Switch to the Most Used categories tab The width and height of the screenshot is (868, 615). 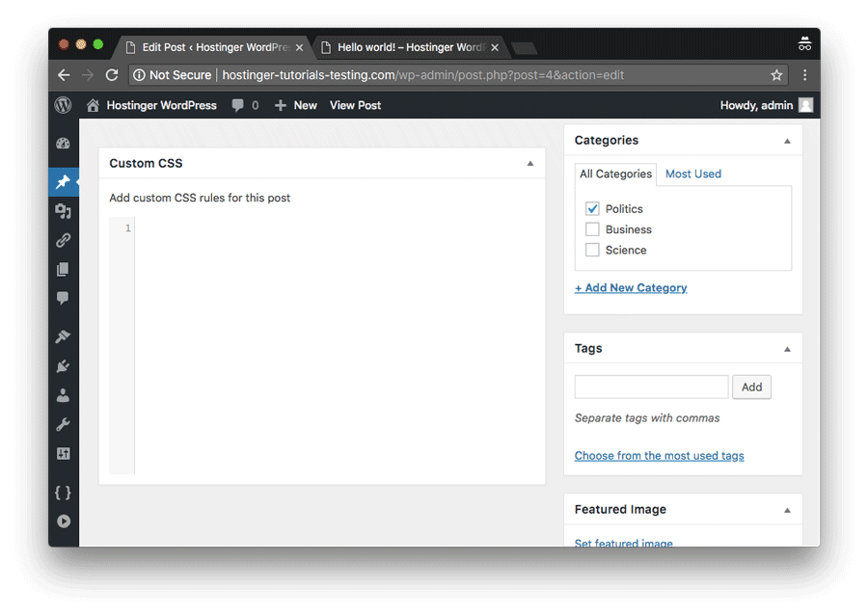pos(692,174)
